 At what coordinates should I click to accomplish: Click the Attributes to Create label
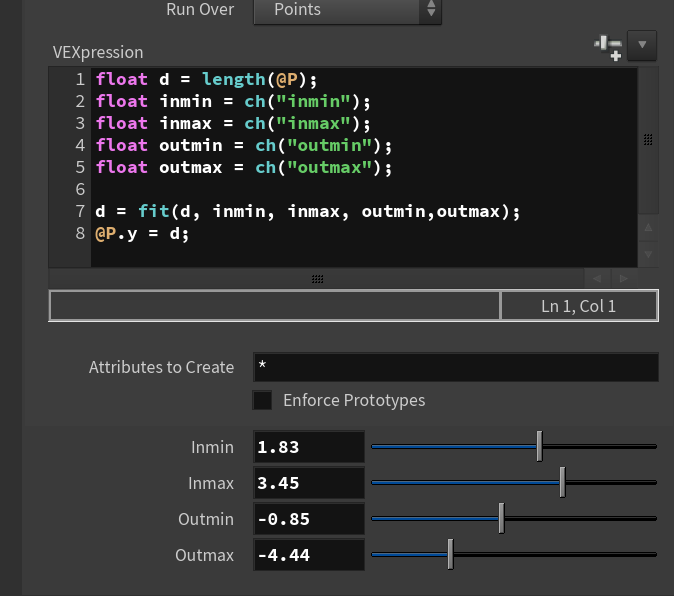click(161, 367)
